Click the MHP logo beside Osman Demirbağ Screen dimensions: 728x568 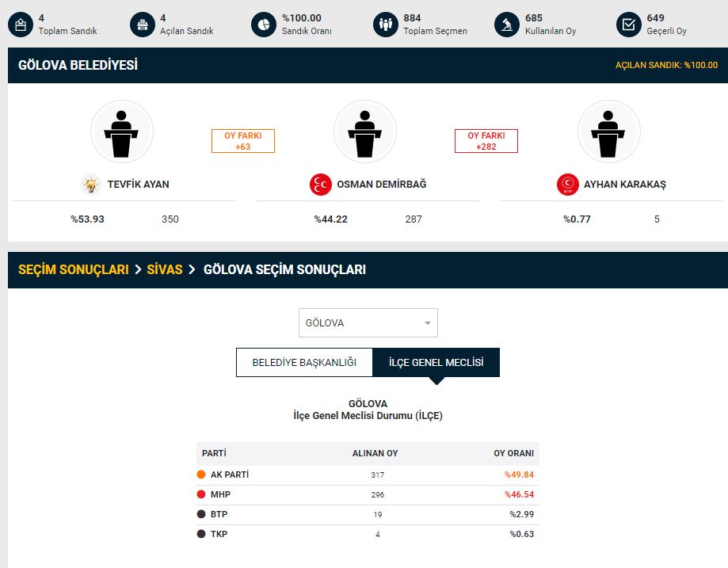coord(320,185)
